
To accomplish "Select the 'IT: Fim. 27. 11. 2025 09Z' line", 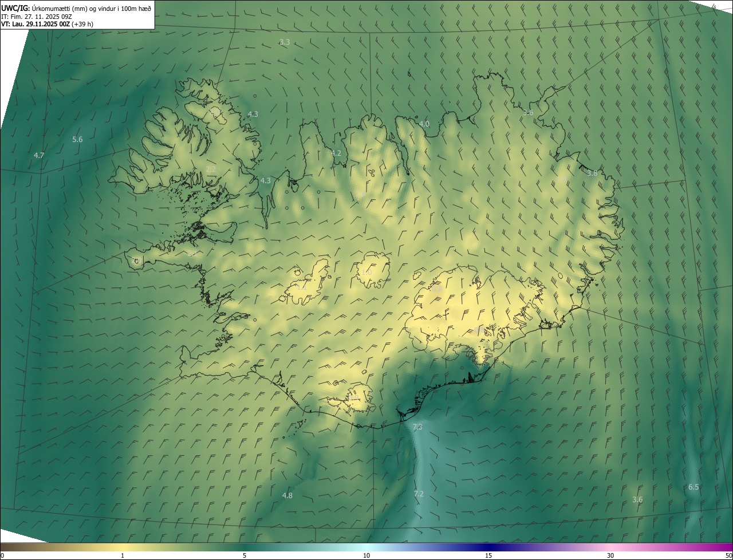I will pyautogui.click(x=37, y=16).
